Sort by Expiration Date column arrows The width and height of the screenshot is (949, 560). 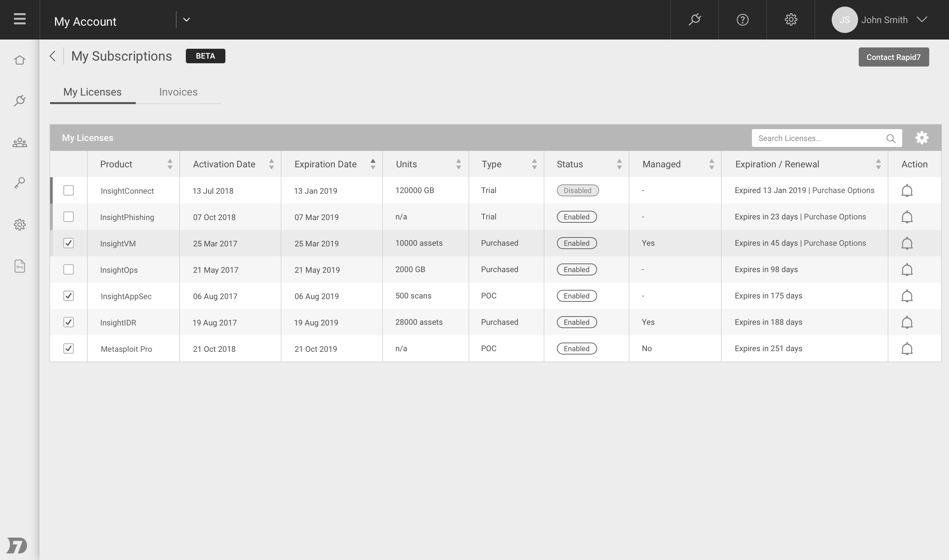pos(373,164)
